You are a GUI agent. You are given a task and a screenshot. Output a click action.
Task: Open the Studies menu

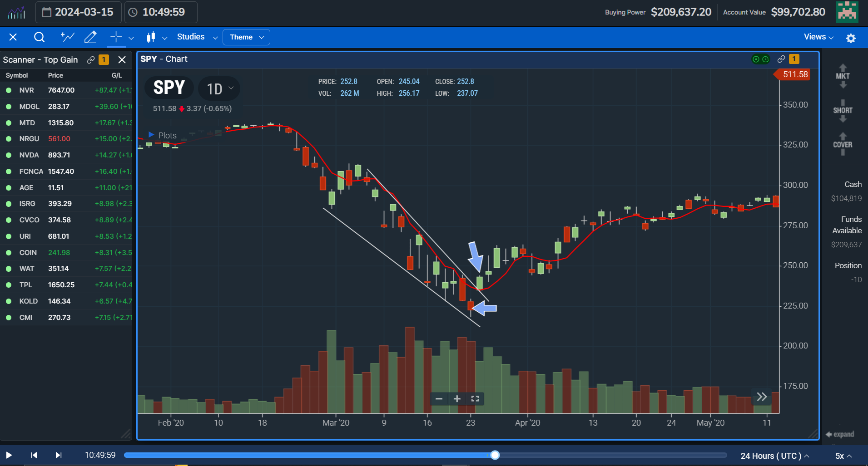click(x=191, y=37)
